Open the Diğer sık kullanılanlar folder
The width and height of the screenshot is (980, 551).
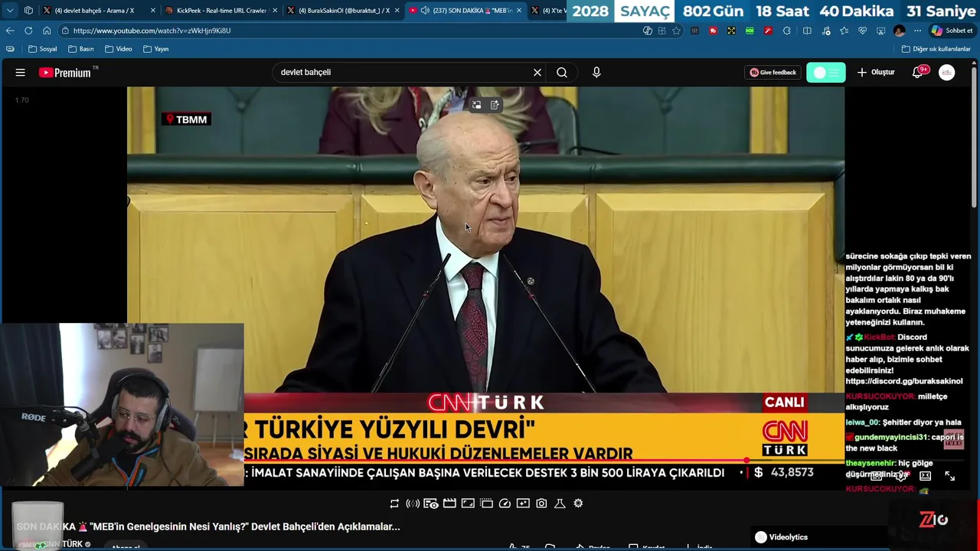pos(936,49)
